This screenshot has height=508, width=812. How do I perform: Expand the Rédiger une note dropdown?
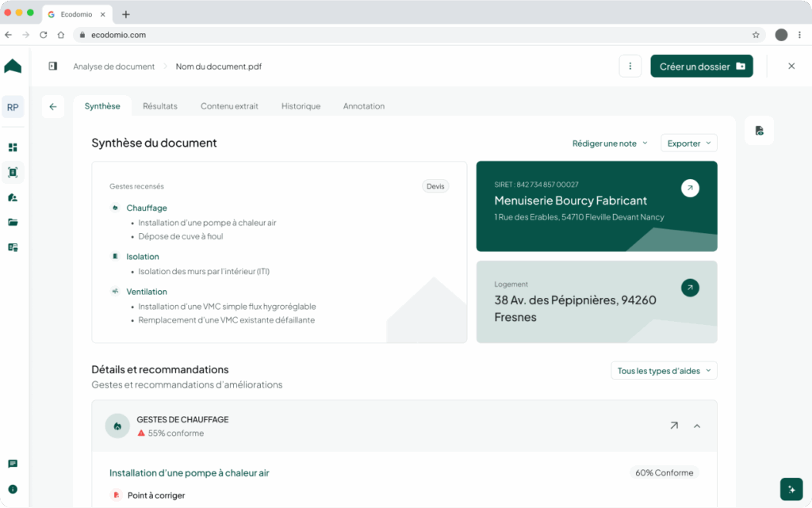tap(610, 143)
